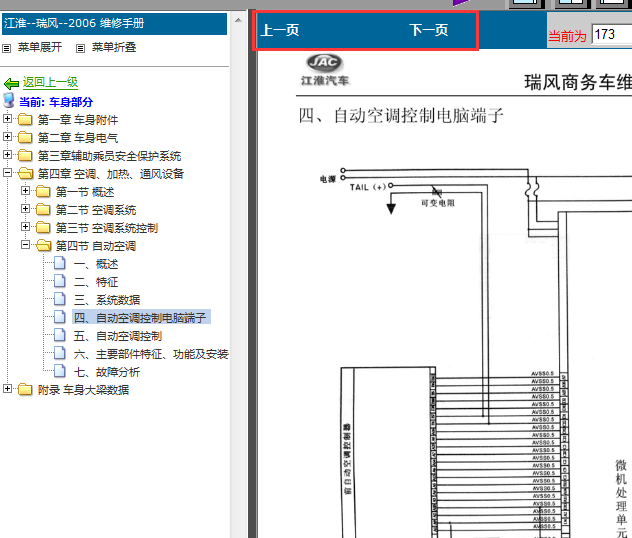Open page 七、故障分析
Viewport: 632px width, 538px height.
tap(107, 372)
